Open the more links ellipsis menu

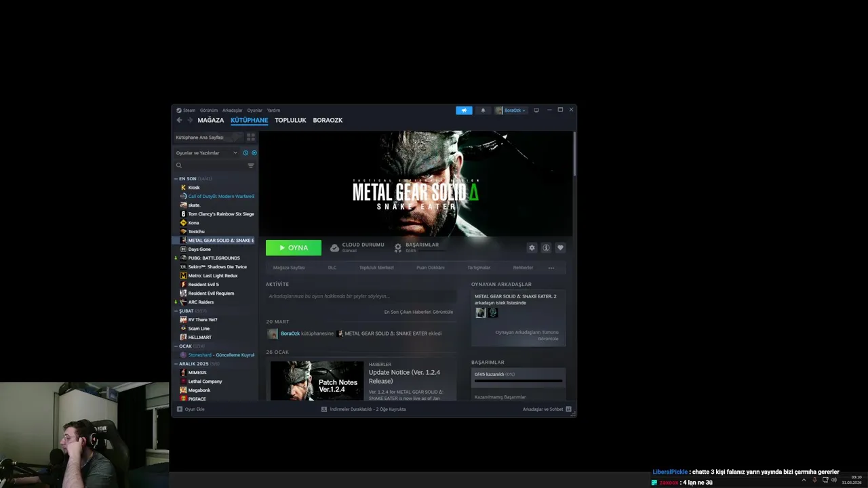(551, 268)
